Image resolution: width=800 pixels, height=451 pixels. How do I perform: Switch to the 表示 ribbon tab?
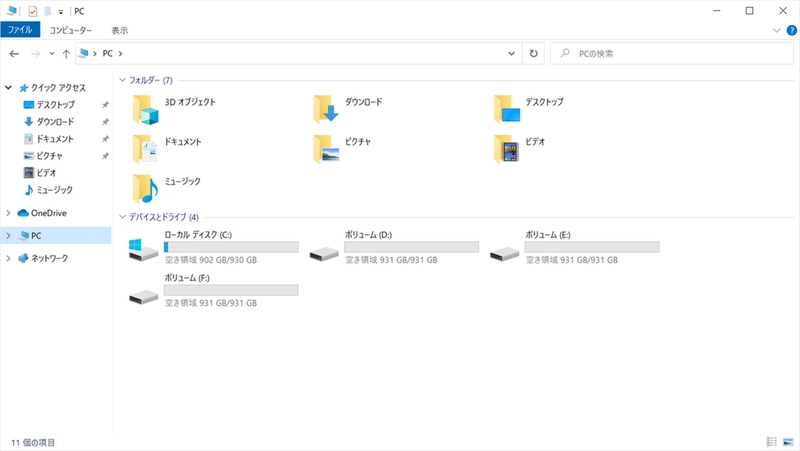(120, 31)
